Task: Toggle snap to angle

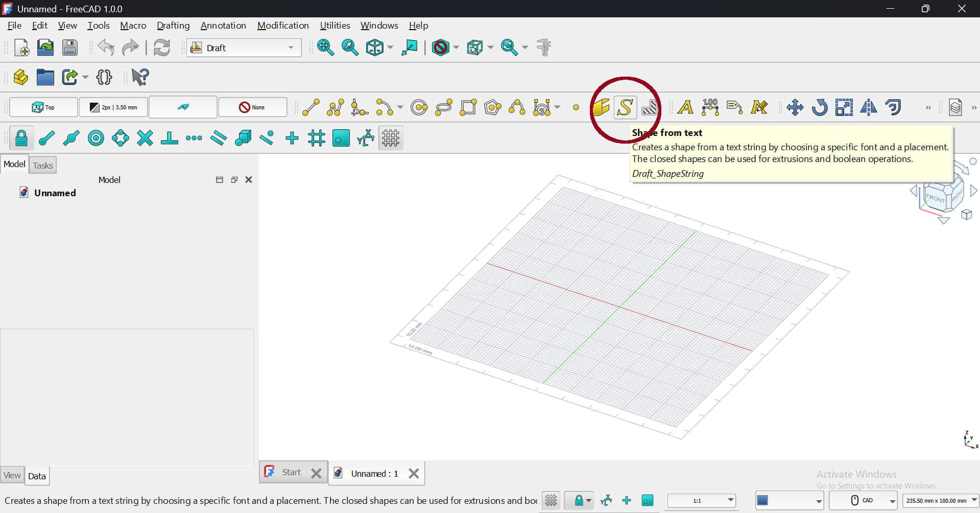Action: coord(121,138)
